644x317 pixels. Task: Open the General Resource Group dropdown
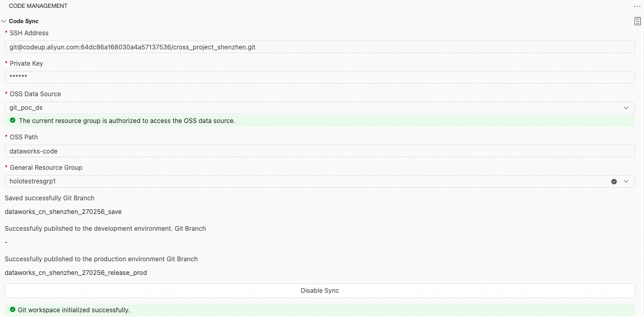(x=320, y=181)
